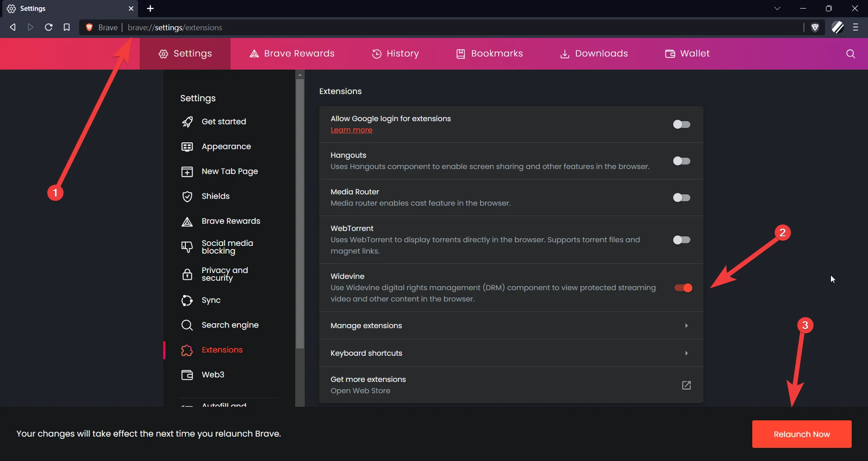Select the Social media blocking thumbs-down icon
868x461 pixels.
(x=187, y=247)
